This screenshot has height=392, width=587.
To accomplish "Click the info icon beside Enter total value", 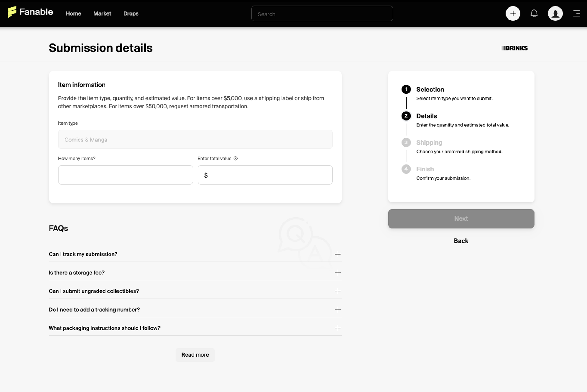I will coord(235,159).
